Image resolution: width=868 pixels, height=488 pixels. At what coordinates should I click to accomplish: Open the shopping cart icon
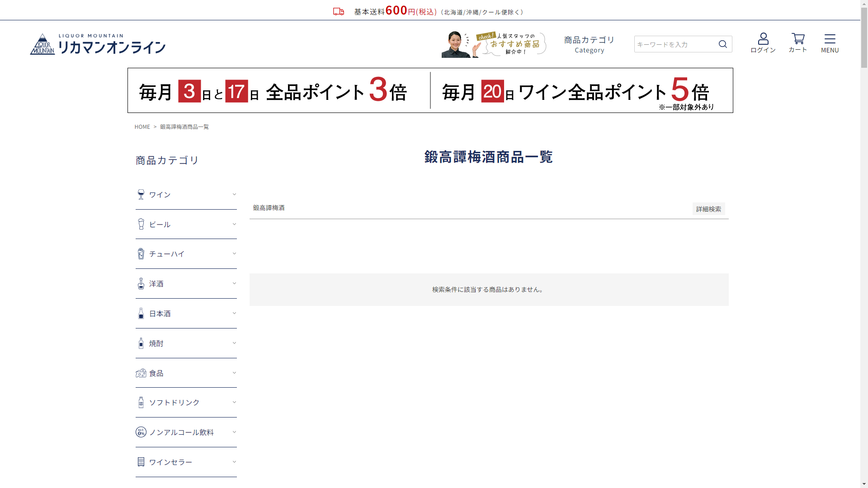798,38
